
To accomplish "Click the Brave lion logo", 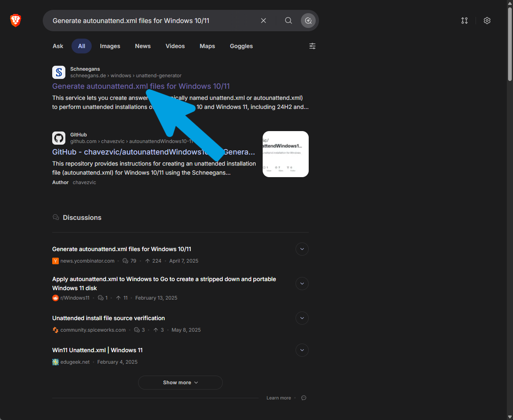I will pos(16,20).
